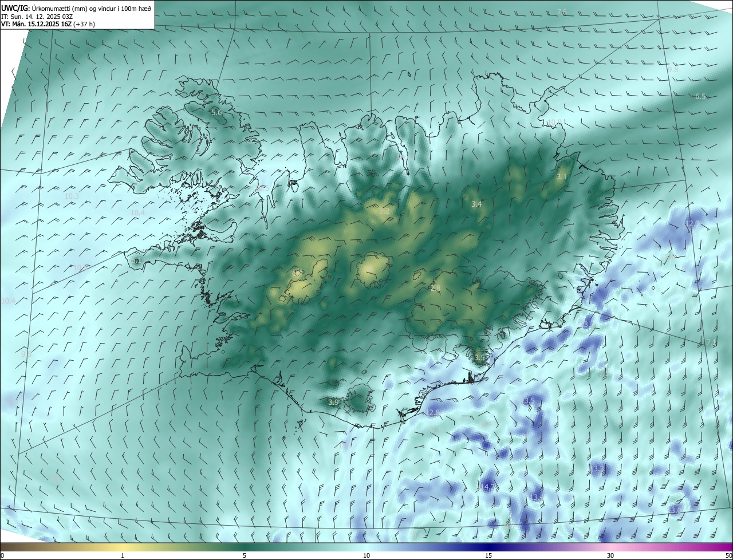Click the 5 tick on the color scale
The image size is (733, 560).
245,555
